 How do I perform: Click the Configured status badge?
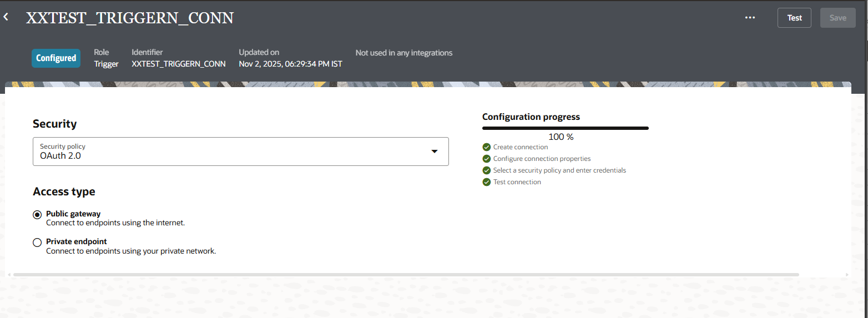pyautogui.click(x=56, y=58)
